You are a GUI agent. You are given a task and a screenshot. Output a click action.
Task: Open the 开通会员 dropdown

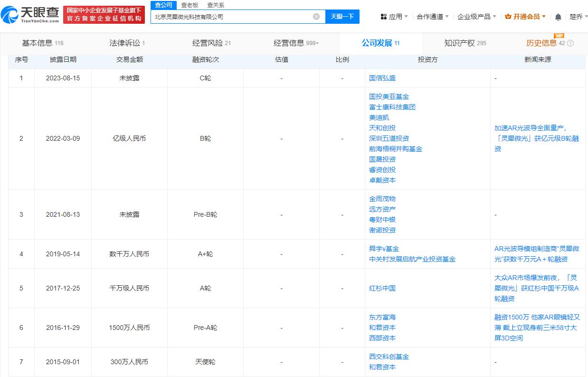(x=526, y=17)
